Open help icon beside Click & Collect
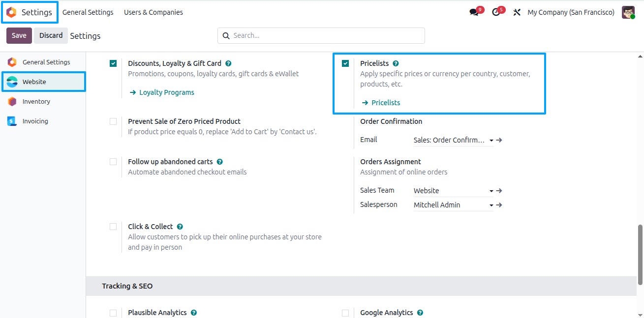This screenshot has width=644, height=318. [x=180, y=227]
